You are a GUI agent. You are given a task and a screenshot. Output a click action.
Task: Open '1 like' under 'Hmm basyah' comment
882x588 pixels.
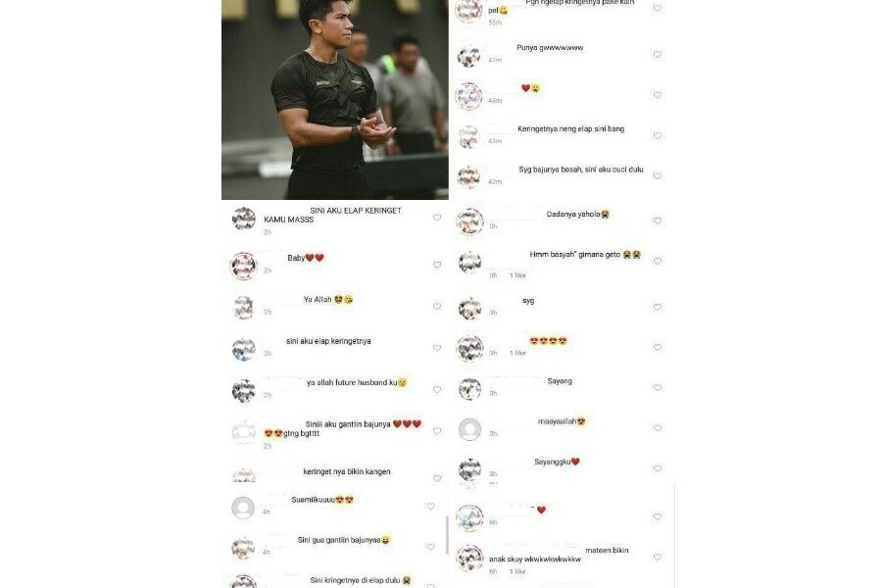[x=517, y=275]
